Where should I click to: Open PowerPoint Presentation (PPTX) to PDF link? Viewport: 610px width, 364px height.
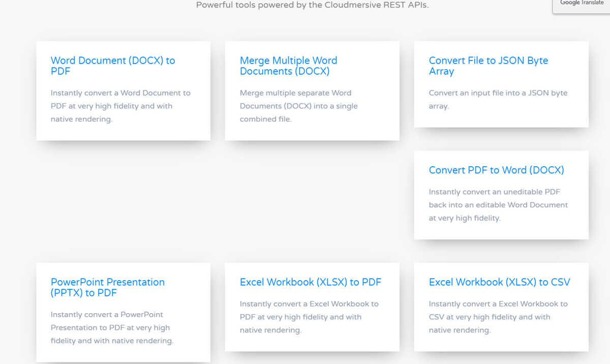[108, 287]
